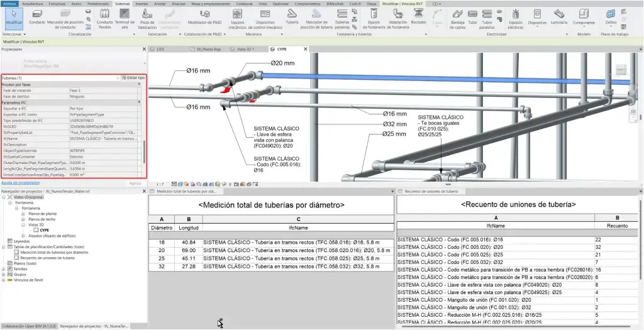Expand the Familias tree node

[4, 269]
